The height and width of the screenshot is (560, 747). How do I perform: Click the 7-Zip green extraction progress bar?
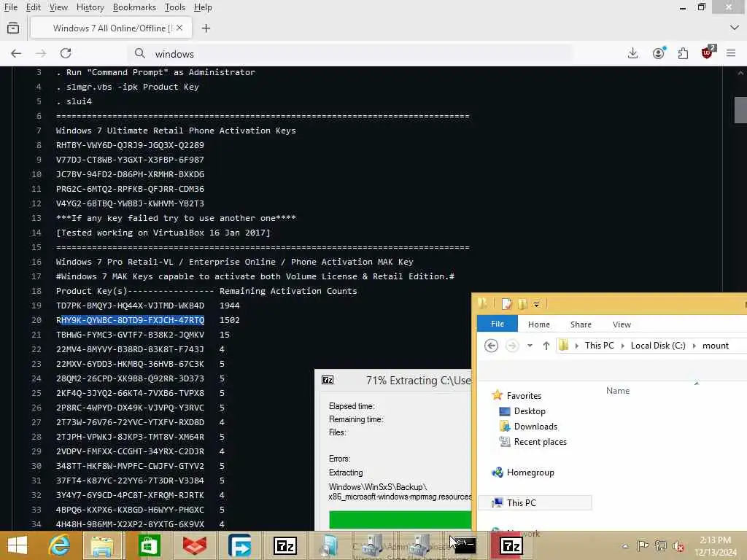click(400, 519)
